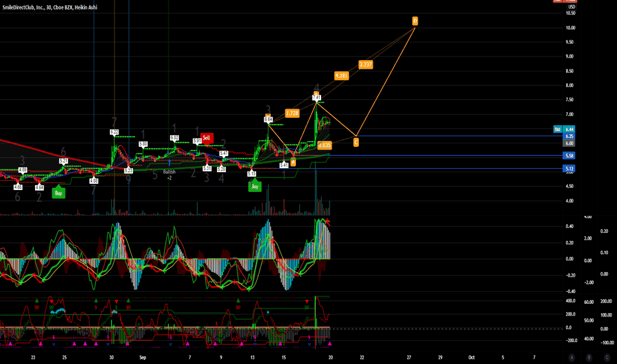Click the 5.12 blue price line tag
Image resolution: width=617 pixels, height=364 pixels.
coord(569,169)
